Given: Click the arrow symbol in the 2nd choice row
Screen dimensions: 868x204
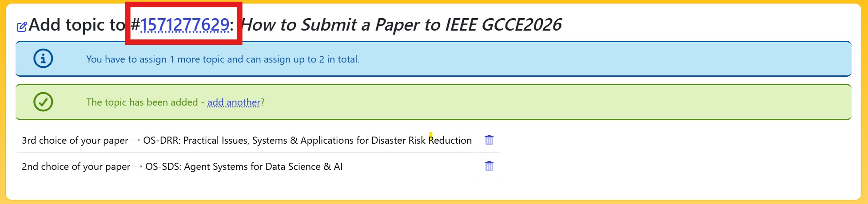Looking at the screenshot, I should [x=138, y=167].
